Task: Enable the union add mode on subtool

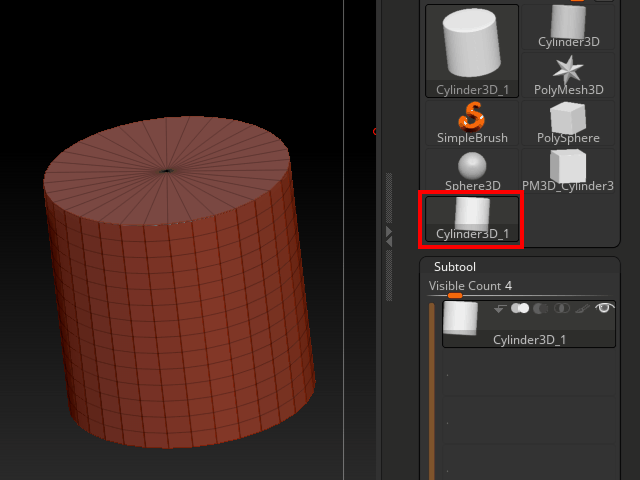Action: coord(520,309)
